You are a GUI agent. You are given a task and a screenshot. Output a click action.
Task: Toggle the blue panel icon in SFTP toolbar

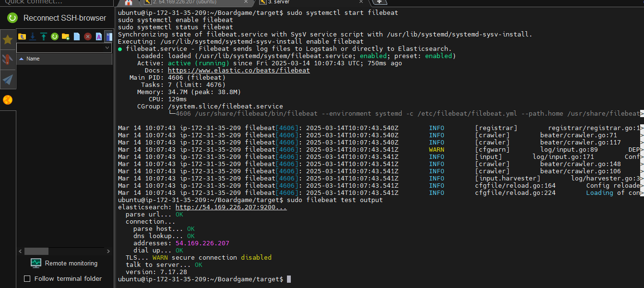[108, 36]
